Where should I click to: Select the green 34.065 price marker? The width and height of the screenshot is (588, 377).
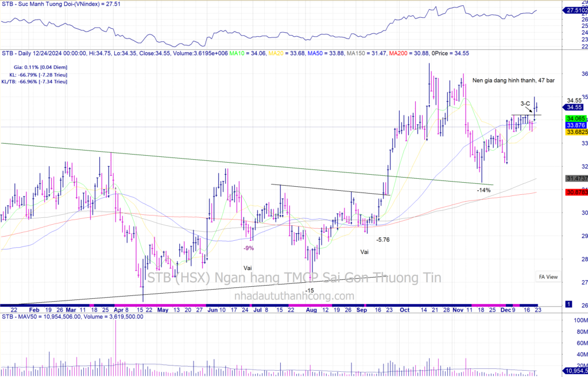tap(576, 117)
